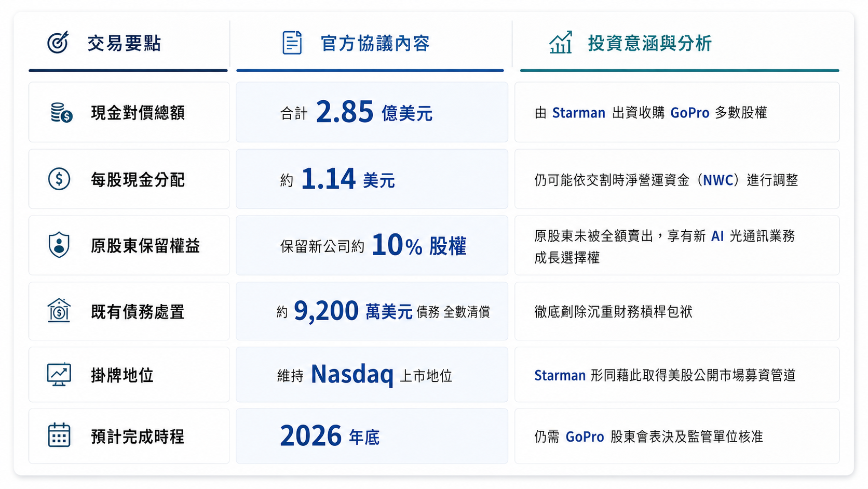Click the value "2026 年底"
The image size is (868, 489).
(330, 436)
